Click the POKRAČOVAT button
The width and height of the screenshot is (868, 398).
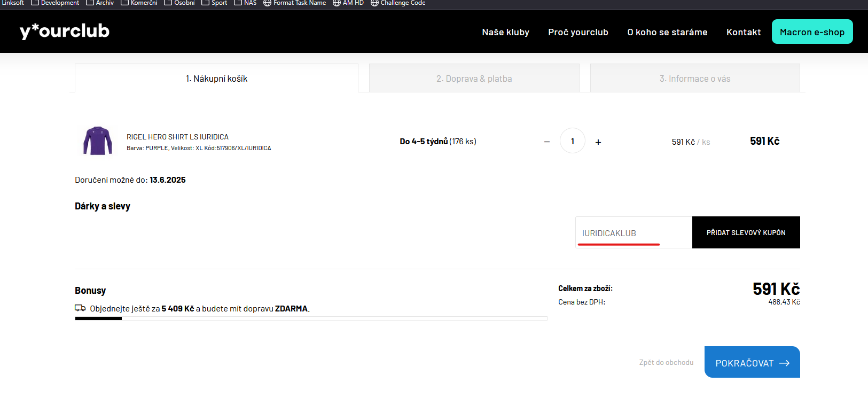[752, 362]
